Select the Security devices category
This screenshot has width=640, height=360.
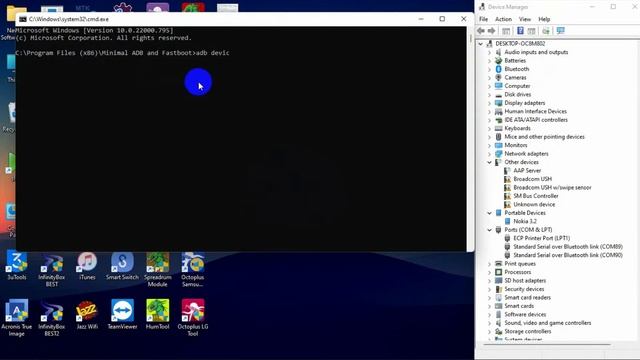pyautogui.click(x=524, y=289)
